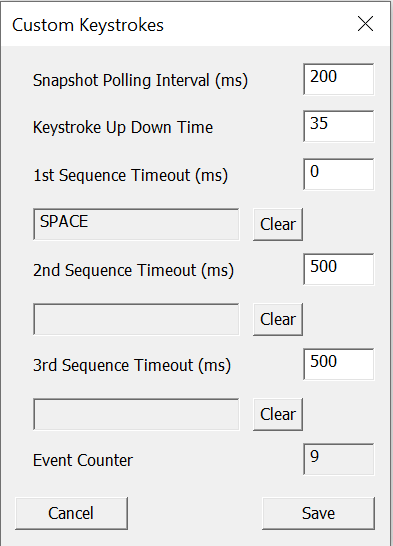Click the empty 3rd sequence keystroke box
The height and width of the screenshot is (546, 393).
click(x=136, y=414)
